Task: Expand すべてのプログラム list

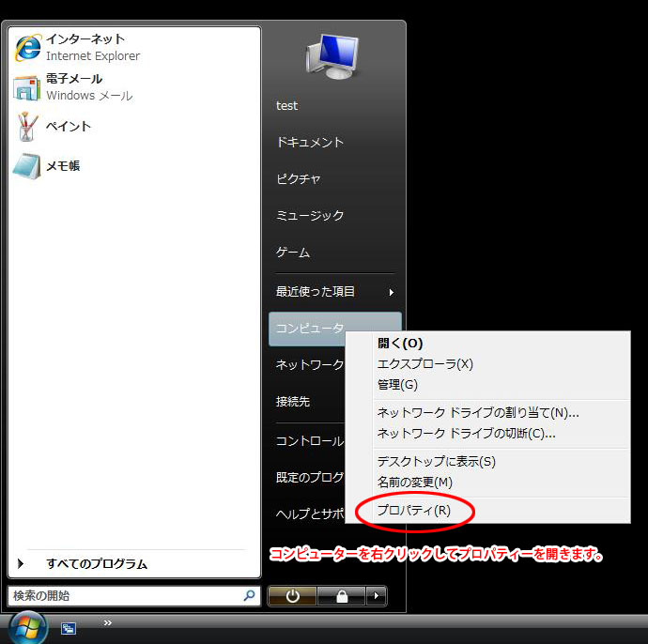Action: coord(134,564)
